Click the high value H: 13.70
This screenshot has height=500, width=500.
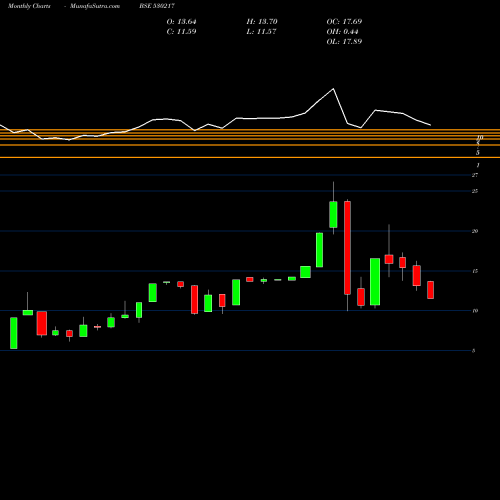click(262, 22)
